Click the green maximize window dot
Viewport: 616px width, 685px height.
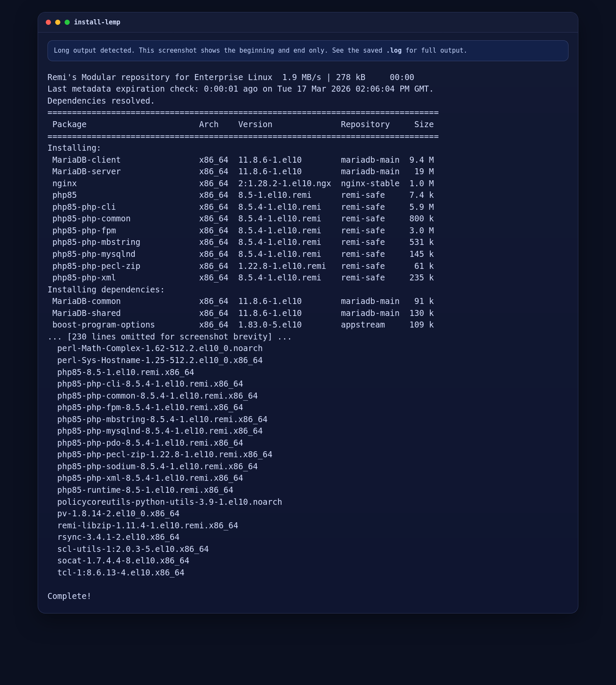[x=67, y=22]
